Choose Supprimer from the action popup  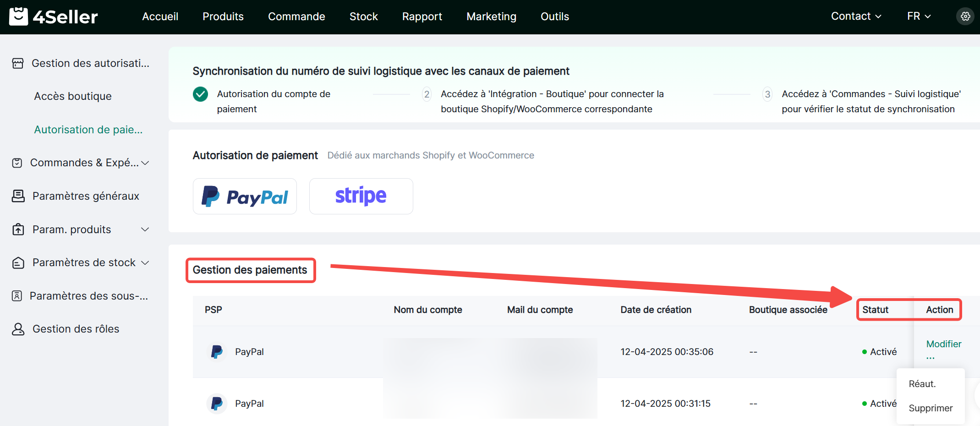pyautogui.click(x=931, y=408)
